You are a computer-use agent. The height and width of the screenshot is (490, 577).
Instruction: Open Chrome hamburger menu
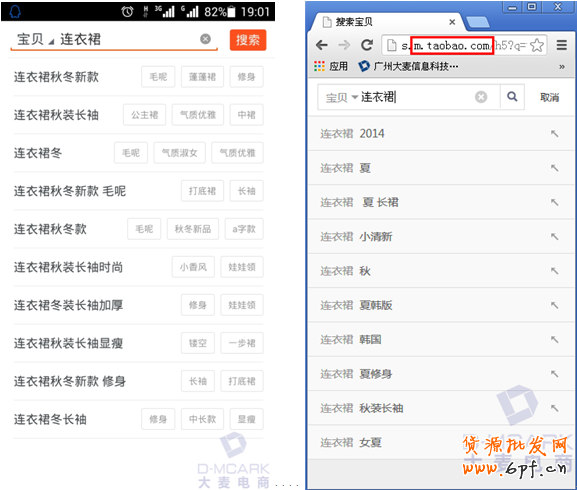(x=561, y=45)
